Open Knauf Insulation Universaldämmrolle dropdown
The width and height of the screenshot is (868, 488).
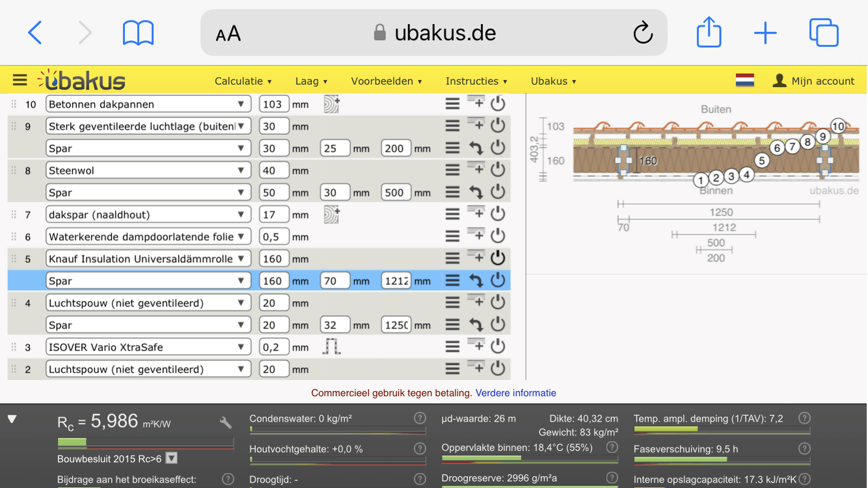[x=148, y=259]
